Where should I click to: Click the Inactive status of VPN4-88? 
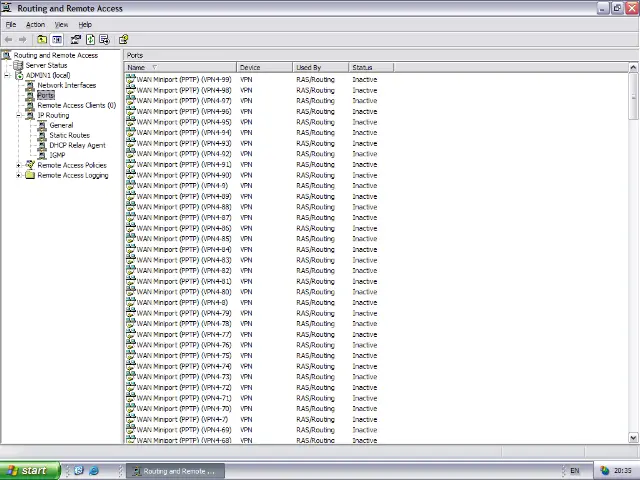(365, 207)
